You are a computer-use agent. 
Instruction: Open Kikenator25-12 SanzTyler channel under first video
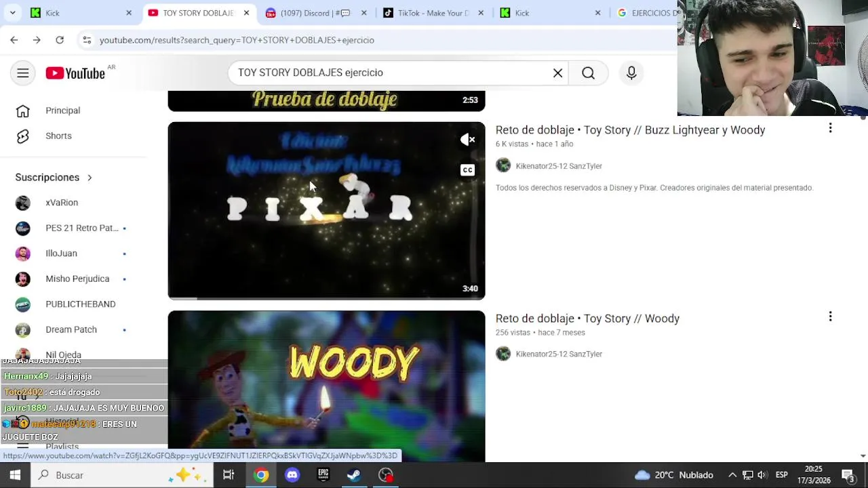559,166
